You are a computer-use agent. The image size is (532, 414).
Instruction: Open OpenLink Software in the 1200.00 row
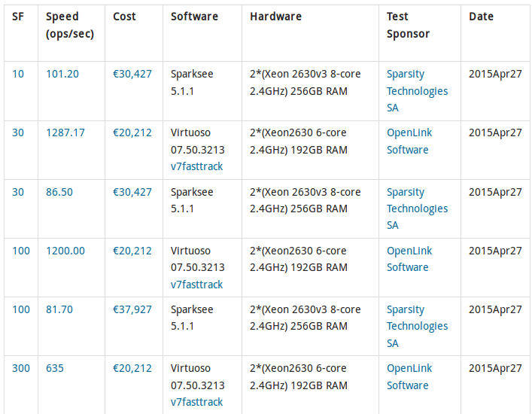pyautogui.click(x=409, y=259)
